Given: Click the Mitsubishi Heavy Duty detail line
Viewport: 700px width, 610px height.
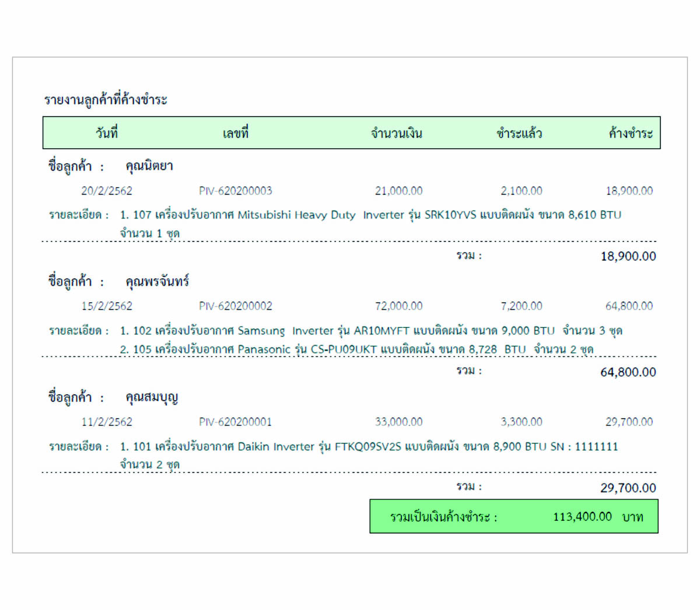Looking at the screenshot, I should point(370,215).
